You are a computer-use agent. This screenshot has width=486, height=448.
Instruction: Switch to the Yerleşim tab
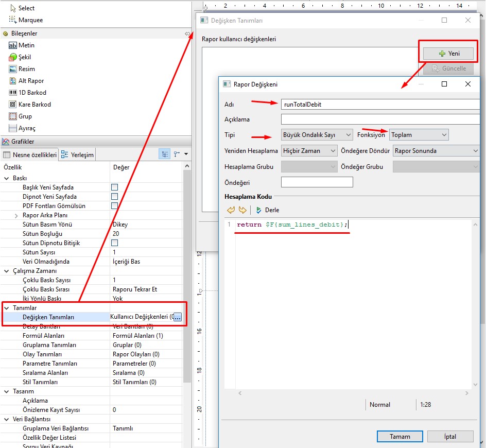click(x=77, y=154)
